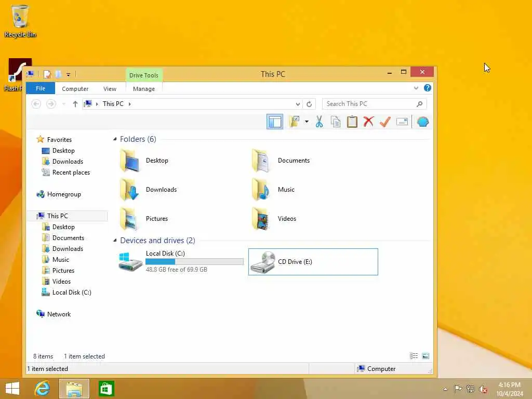Toggle the navigation pane toolbar button
Image resolution: width=532 pixels, height=399 pixels.
pyautogui.click(x=274, y=122)
